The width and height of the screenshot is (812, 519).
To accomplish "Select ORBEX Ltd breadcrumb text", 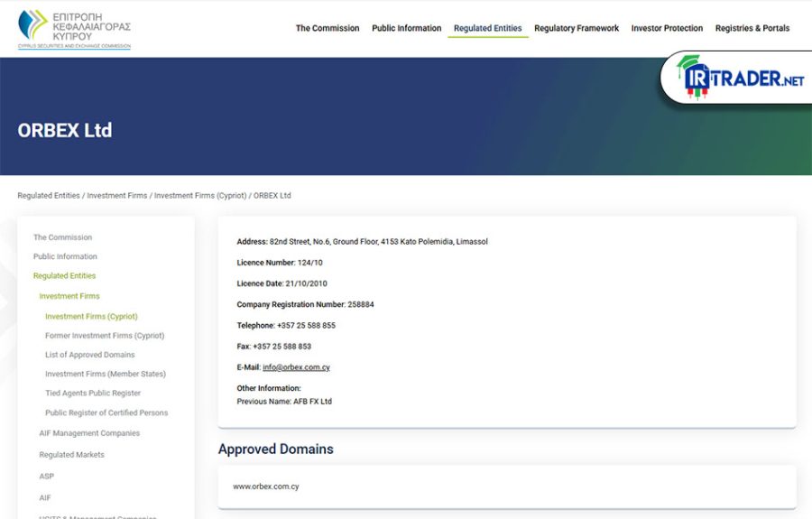I will point(272,195).
